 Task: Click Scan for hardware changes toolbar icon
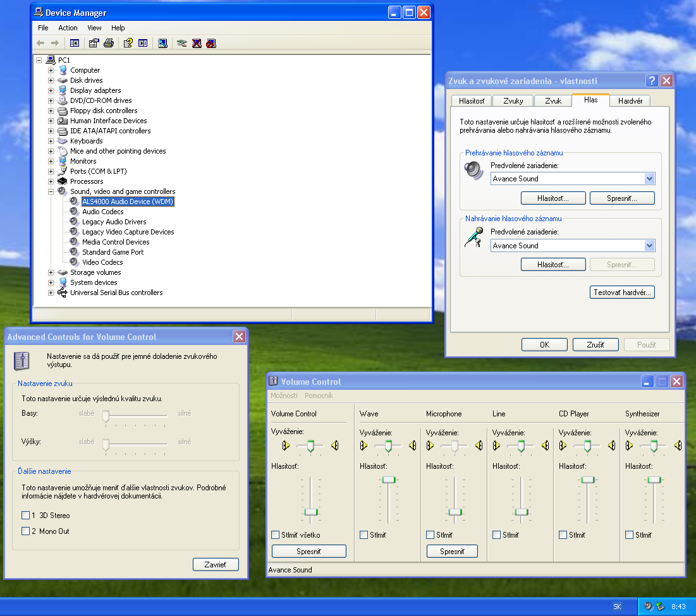pos(162,43)
